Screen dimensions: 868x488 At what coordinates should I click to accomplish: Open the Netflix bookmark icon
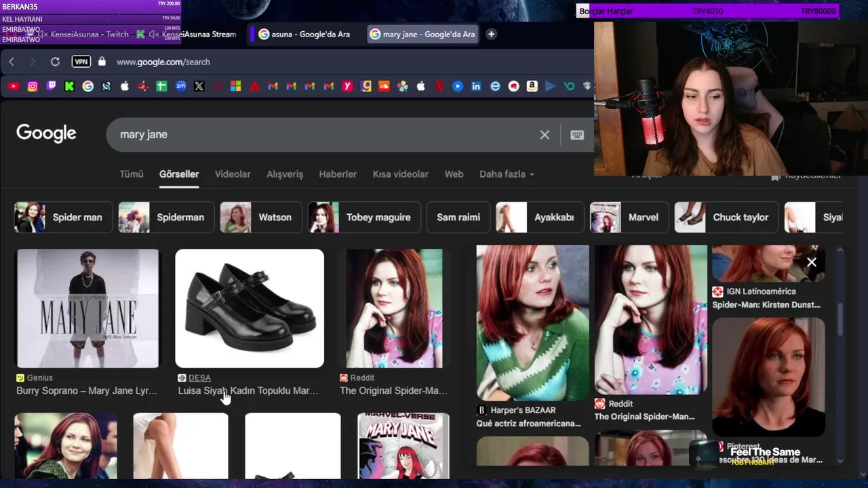pyautogui.click(x=439, y=86)
